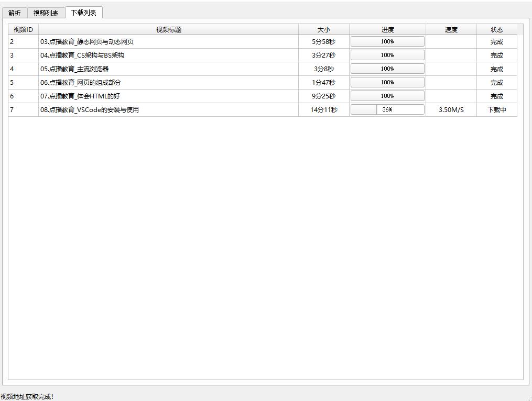Switch to the 解析 tab

point(15,13)
